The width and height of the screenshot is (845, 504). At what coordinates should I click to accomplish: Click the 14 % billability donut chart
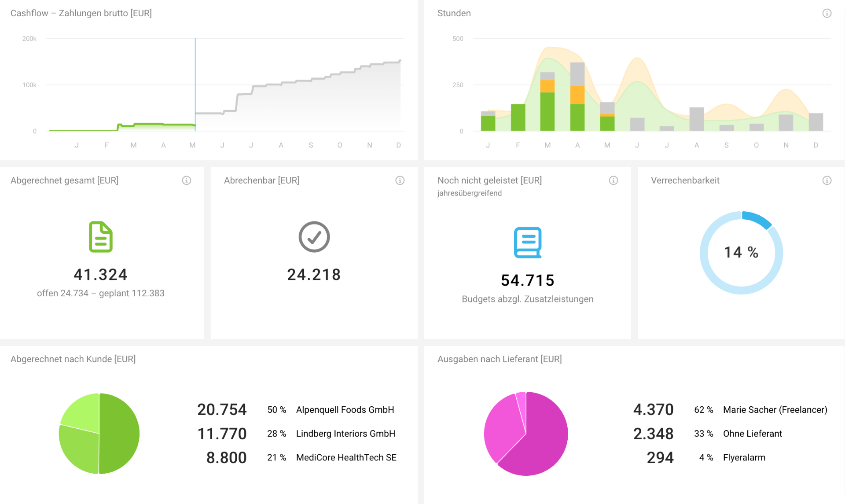[741, 253]
